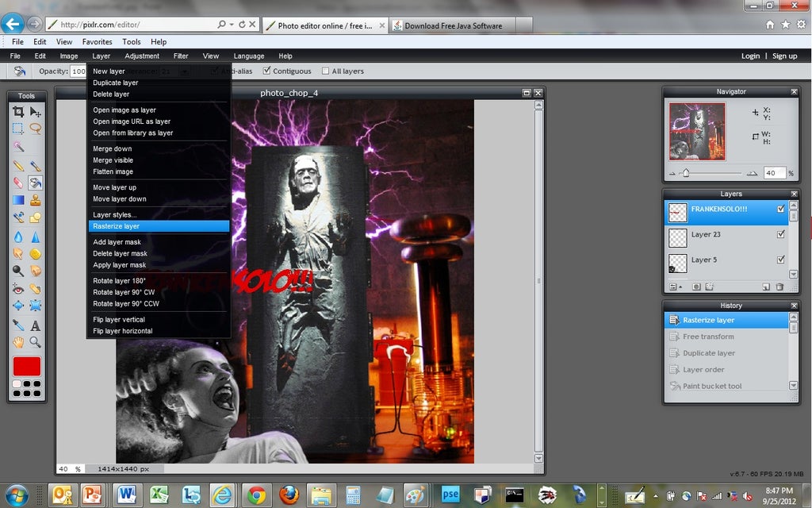Choose the rectangular Marquee tool

18,129
